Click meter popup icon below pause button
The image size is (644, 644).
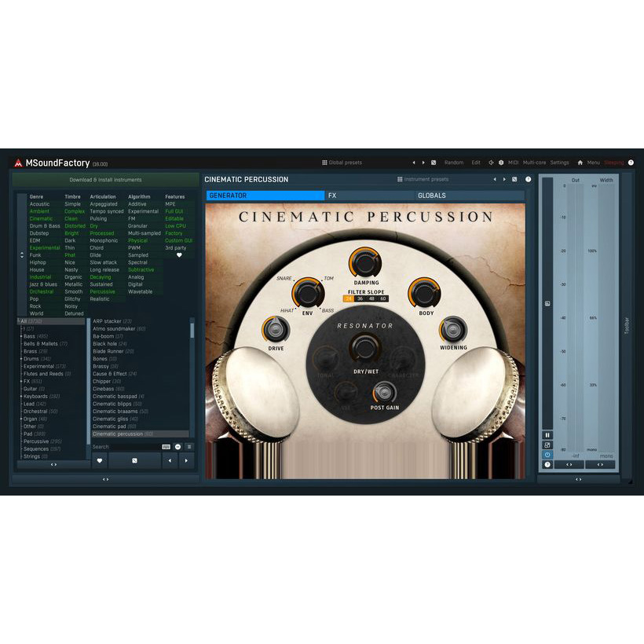click(547, 445)
